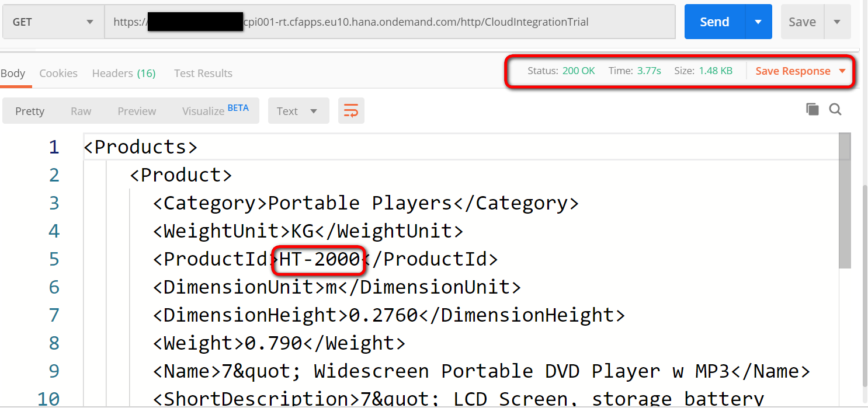Switch to the Preview response view
The height and width of the screenshot is (408, 868).
[x=136, y=110]
